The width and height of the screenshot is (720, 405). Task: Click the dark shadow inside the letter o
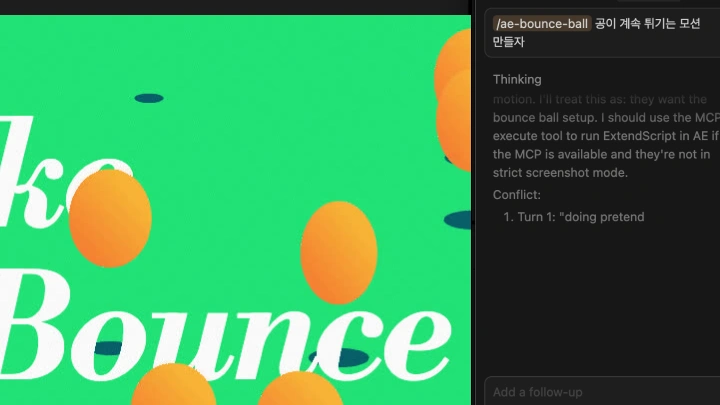108,349
